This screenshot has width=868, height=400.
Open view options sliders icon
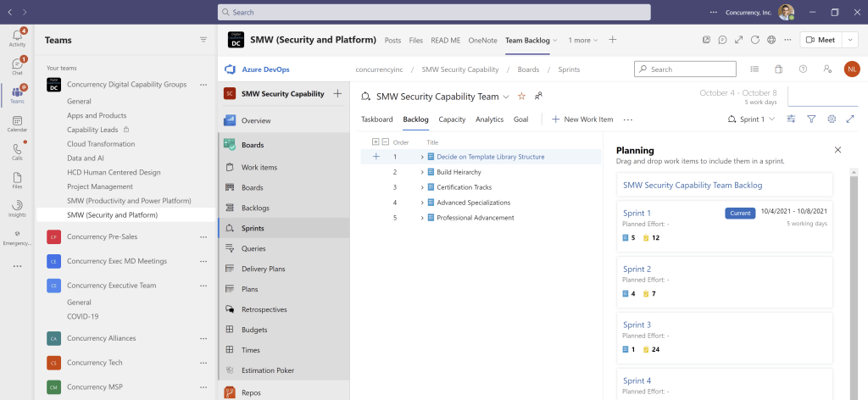[x=791, y=119]
